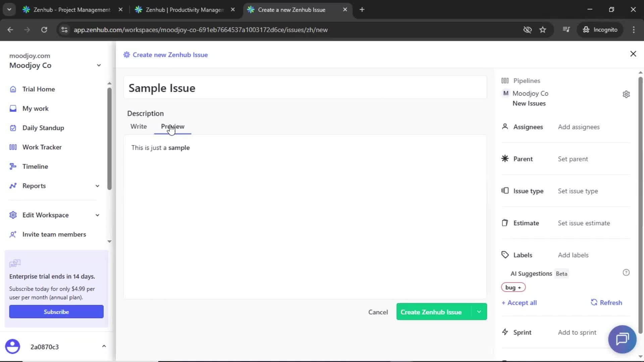
Task: Collapse the Moodjoy Co workspace selector
Action: point(99,65)
